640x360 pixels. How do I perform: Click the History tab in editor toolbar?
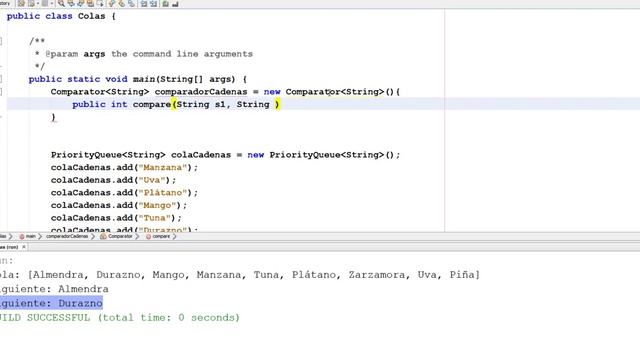point(5,3)
